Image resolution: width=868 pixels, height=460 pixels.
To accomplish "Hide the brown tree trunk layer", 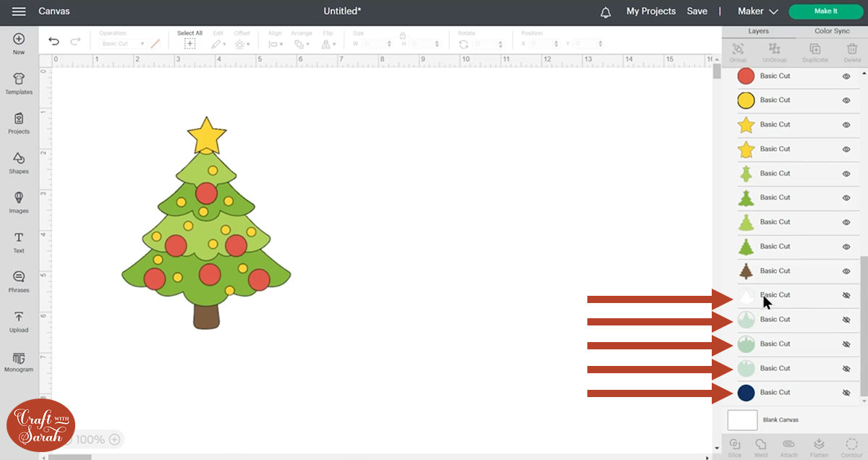I will point(846,271).
